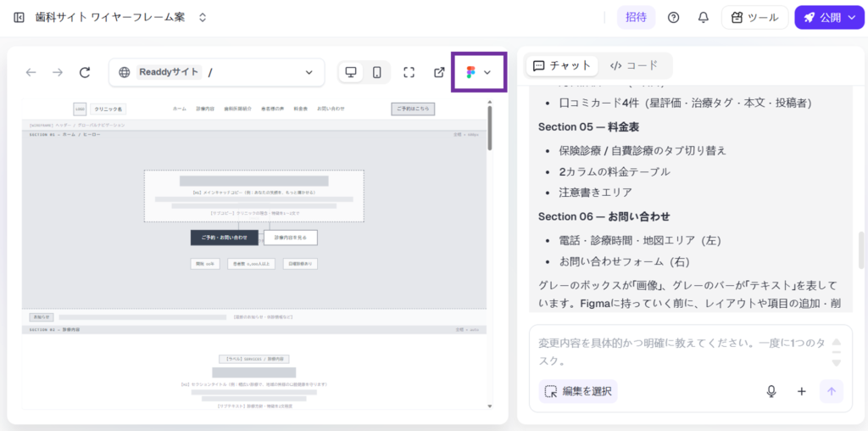Open the help question mark icon
The image size is (868, 431).
click(x=674, y=17)
